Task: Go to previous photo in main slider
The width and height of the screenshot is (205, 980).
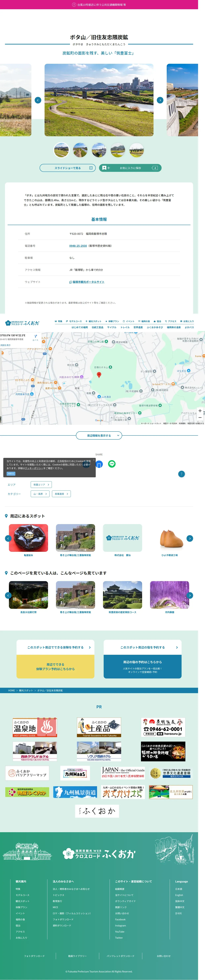Action: (x=38, y=100)
